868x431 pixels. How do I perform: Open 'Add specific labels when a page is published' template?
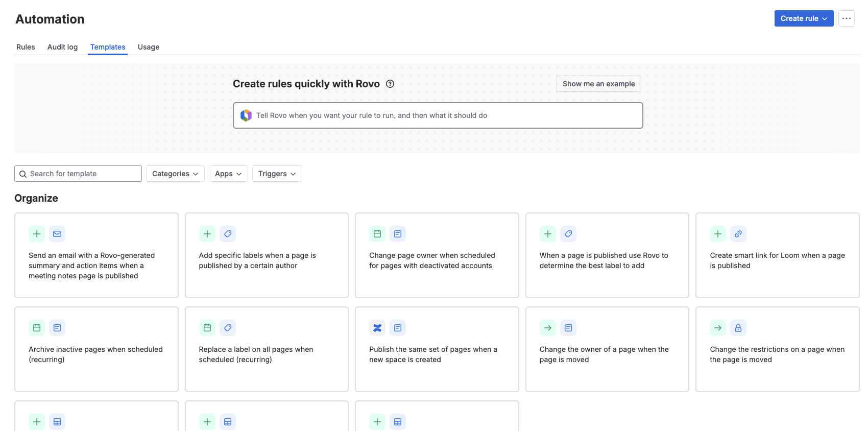point(267,255)
